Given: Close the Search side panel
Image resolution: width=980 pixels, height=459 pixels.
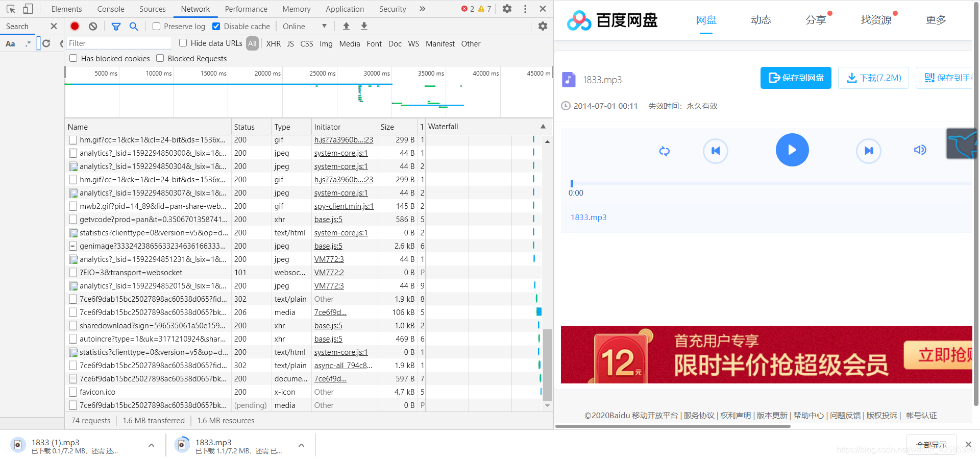Looking at the screenshot, I should tap(54, 26).
